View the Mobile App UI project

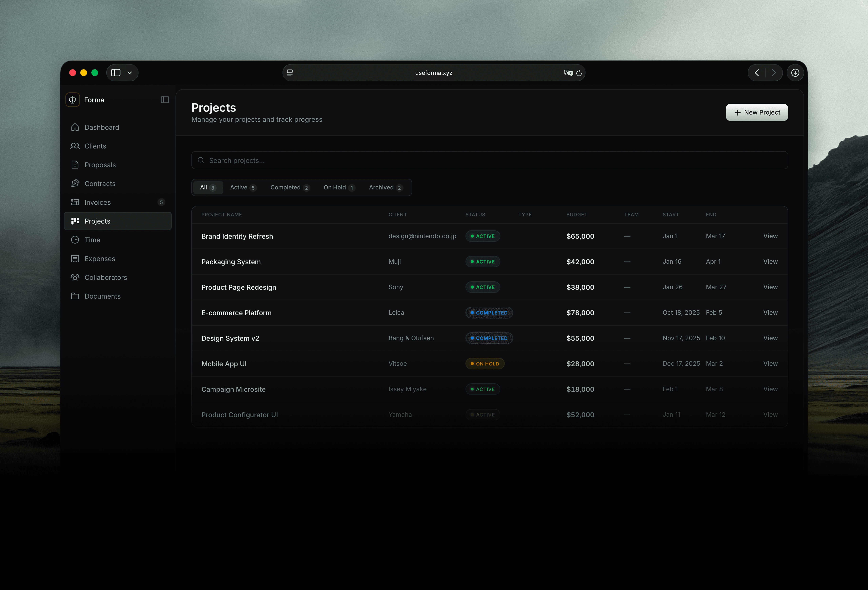coord(770,364)
